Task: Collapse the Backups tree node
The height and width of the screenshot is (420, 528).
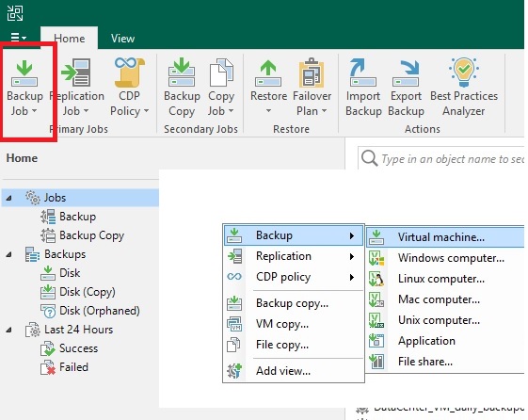Action: click(8, 254)
